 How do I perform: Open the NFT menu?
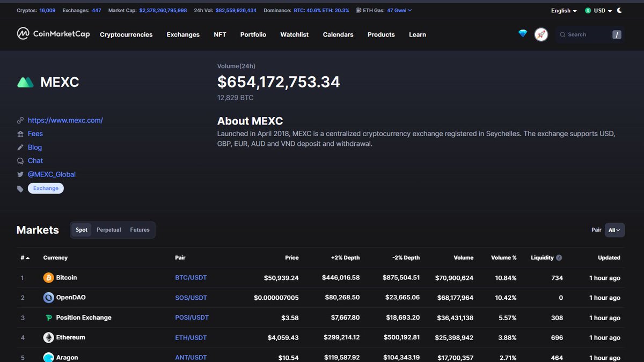point(220,34)
